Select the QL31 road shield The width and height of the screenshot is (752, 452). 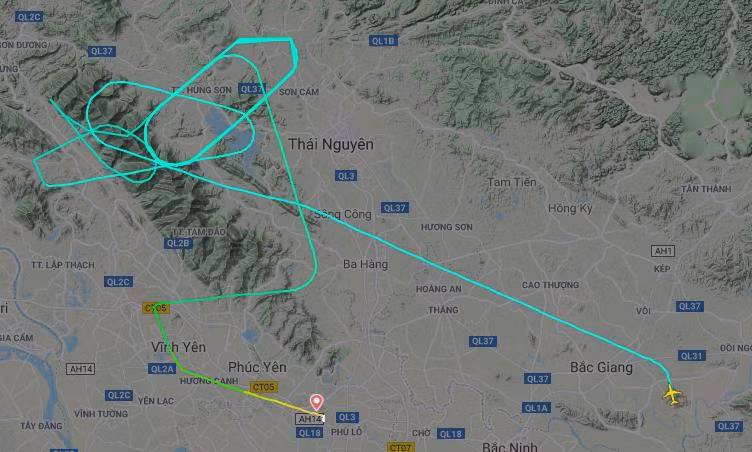click(692, 356)
